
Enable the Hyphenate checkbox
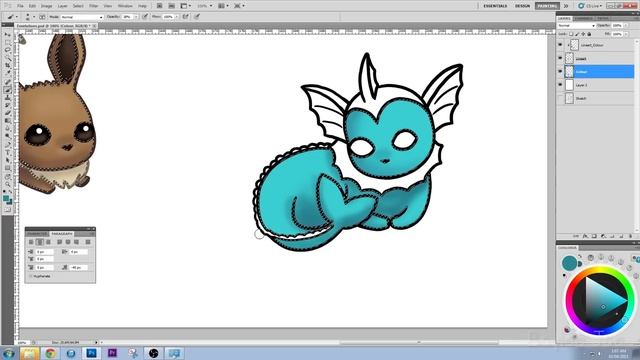[x=31, y=276]
